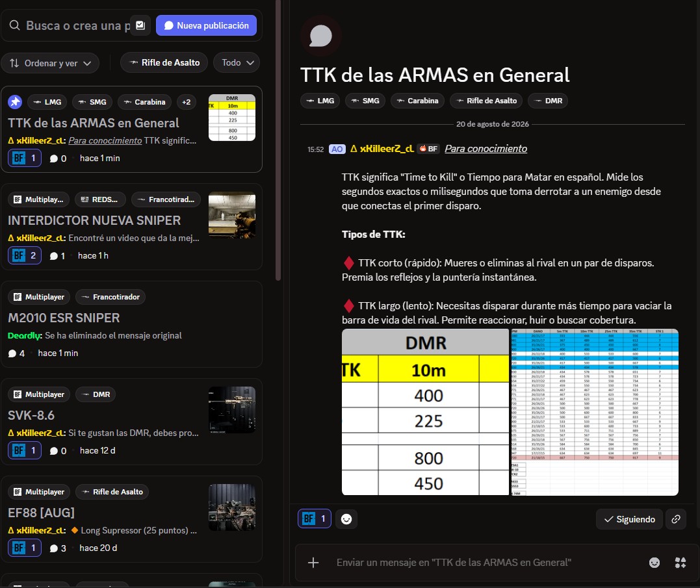This screenshot has height=588, width=700.
Task: Click Multiplayer tag on SVK-8.6 post
Action: pyautogui.click(x=39, y=394)
